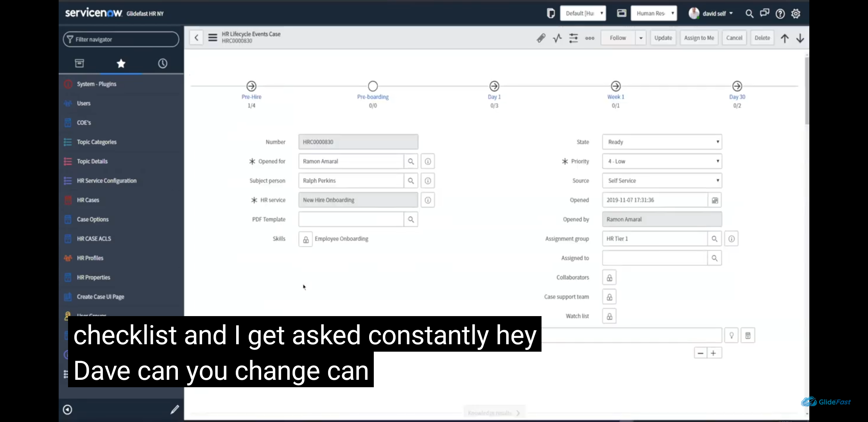Open personalize form settings icon
The image size is (868, 422).
coord(573,38)
